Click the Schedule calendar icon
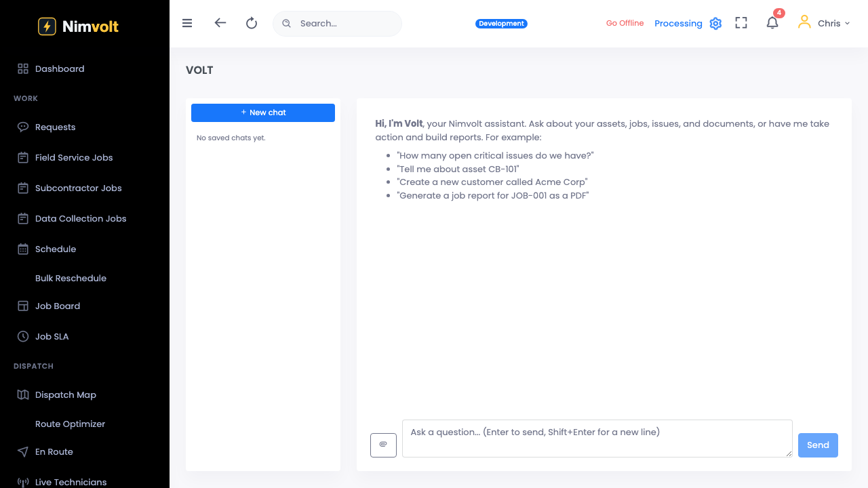This screenshot has width=868, height=488. pos(23,249)
